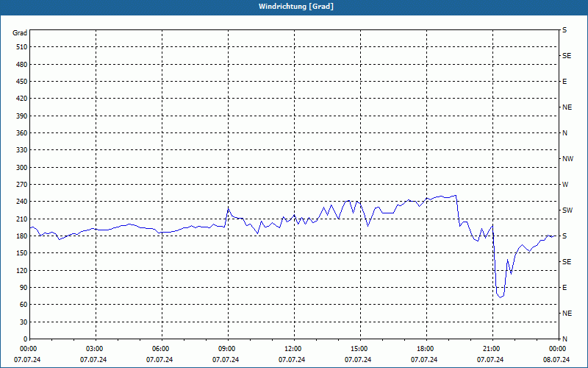Select the 330 value on the left axis

(22, 150)
